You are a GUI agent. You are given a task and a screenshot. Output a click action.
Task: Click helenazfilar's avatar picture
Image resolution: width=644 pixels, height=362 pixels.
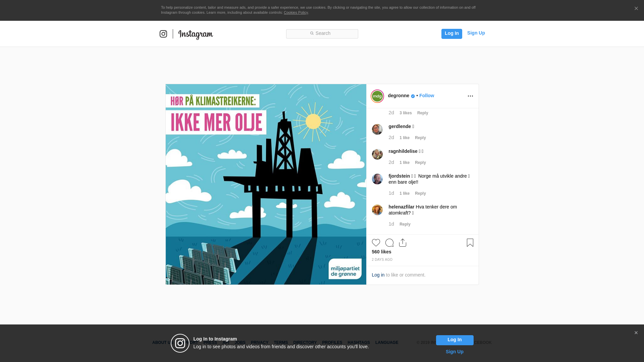pos(377,210)
